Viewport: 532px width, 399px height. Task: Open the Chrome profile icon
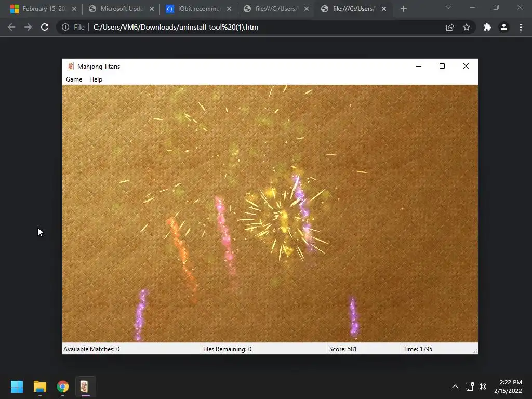click(x=504, y=27)
